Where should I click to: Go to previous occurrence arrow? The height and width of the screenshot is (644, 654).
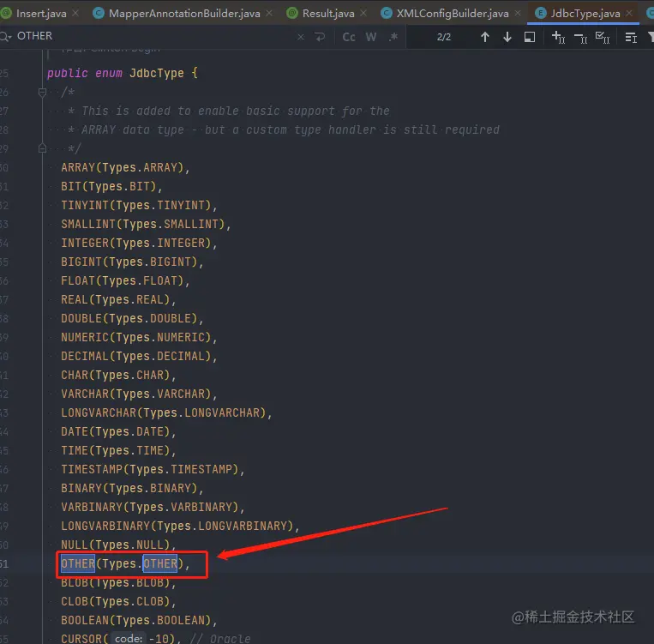(x=484, y=37)
